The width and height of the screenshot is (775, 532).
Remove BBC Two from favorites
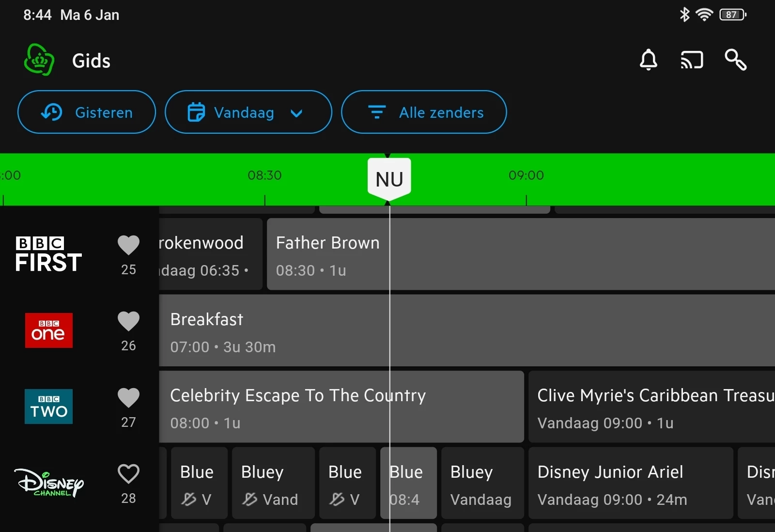pyautogui.click(x=128, y=398)
